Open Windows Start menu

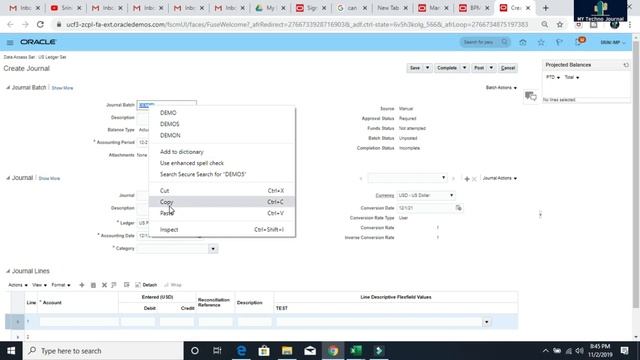pyautogui.click(x=11, y=351)
